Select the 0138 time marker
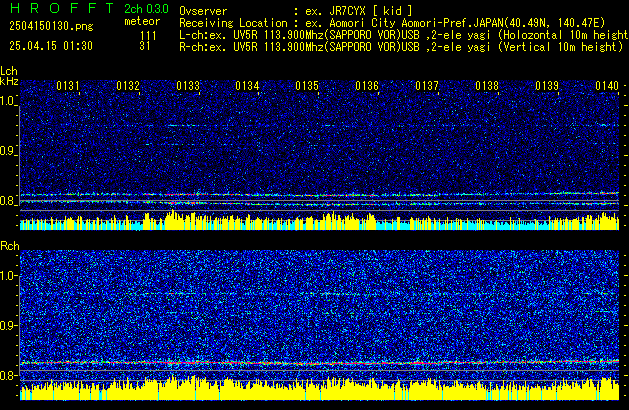This screenshot has width=629, height=410. [x=487, y=86]
